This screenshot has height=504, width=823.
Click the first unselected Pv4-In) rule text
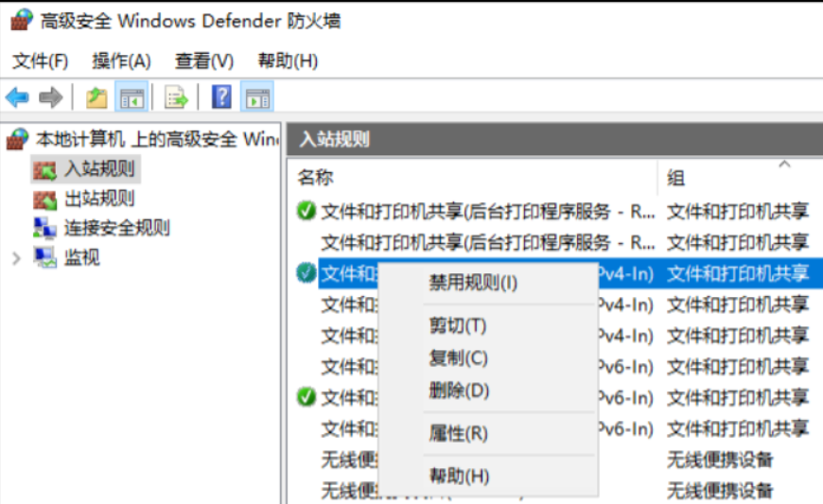[x=625, y=304]
